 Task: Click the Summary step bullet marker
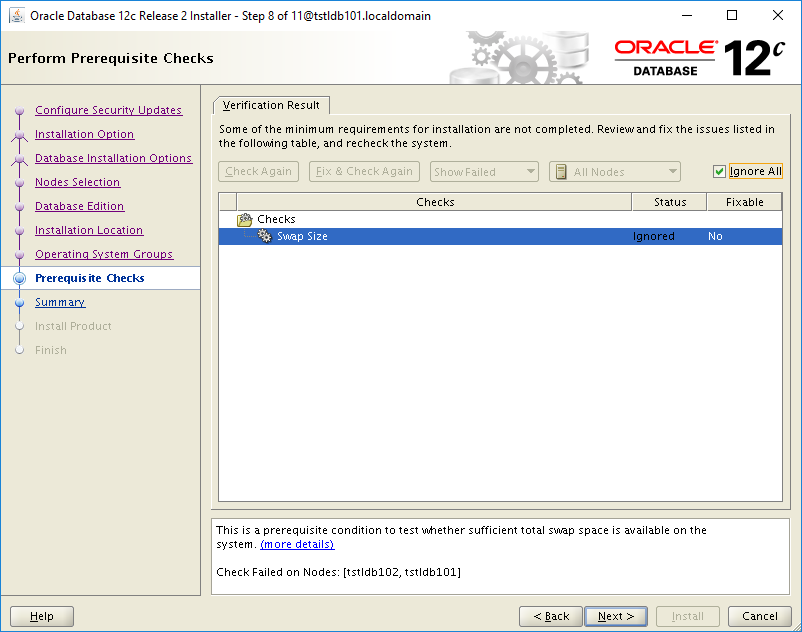click(x=19, y=302)
